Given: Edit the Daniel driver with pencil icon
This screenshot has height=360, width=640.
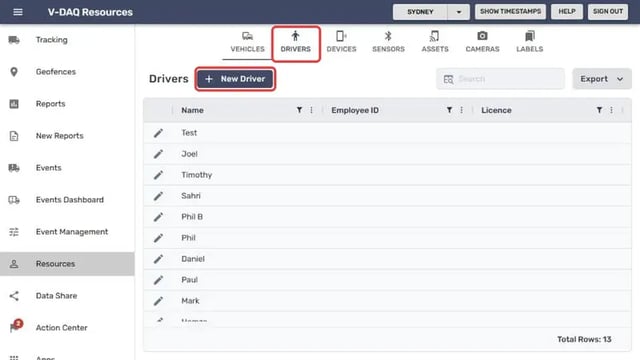Looking at the screenshot, I should 158,259.
